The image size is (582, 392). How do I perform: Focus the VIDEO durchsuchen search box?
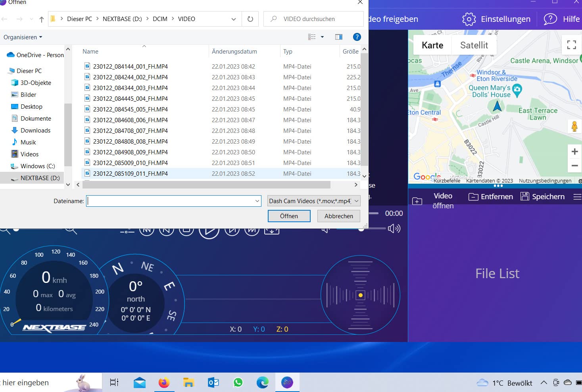click(x=313, y=19)
